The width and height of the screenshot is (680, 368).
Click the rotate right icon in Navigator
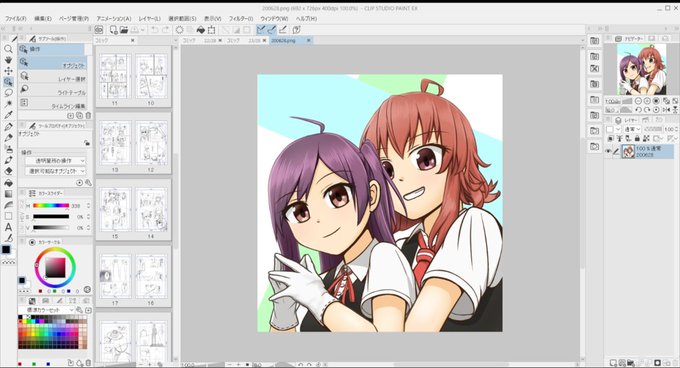[x=647, y=110]
